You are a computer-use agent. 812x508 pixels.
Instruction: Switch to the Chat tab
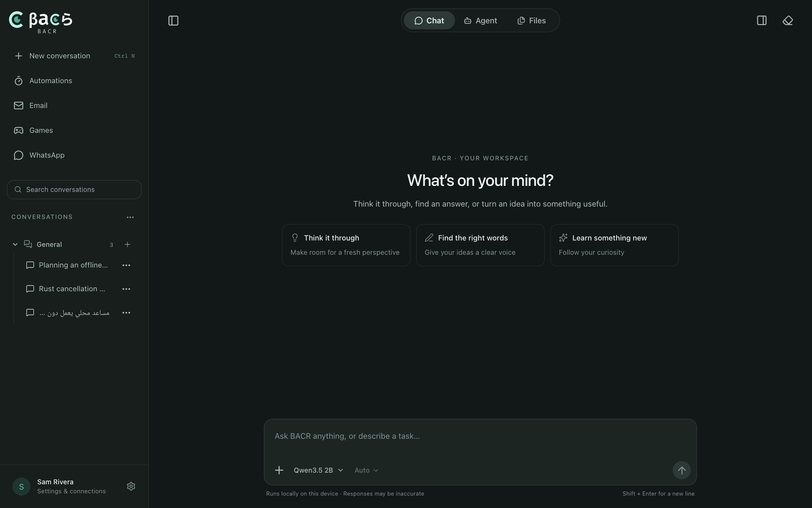pos(429,21)
